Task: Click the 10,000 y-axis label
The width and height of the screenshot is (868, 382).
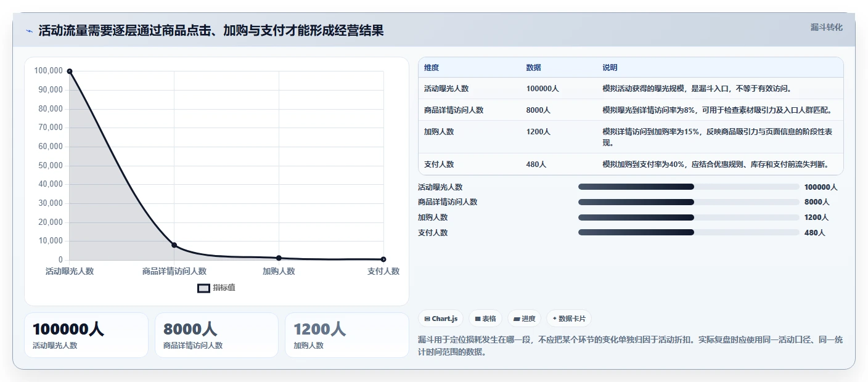Action: coord(51,241)
